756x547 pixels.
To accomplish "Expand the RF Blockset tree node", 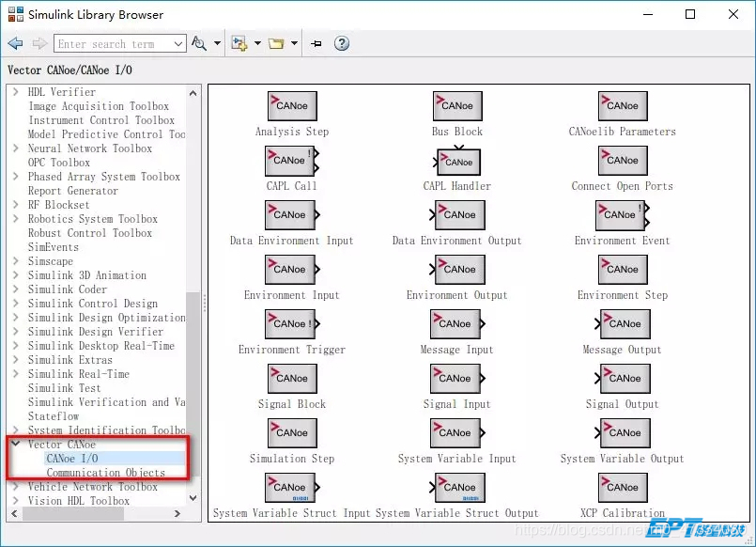I will [16, 205].
